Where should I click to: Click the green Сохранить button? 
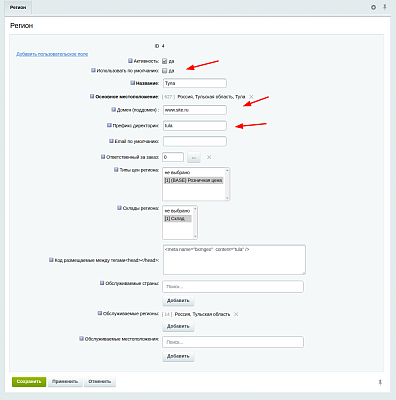29,382
